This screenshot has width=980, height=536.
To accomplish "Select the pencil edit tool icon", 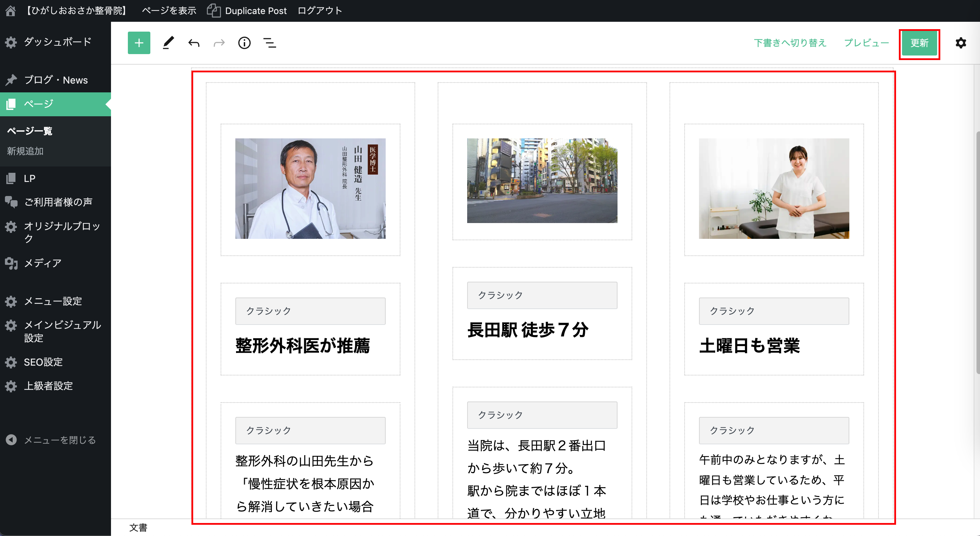I will tap(168, 43).
